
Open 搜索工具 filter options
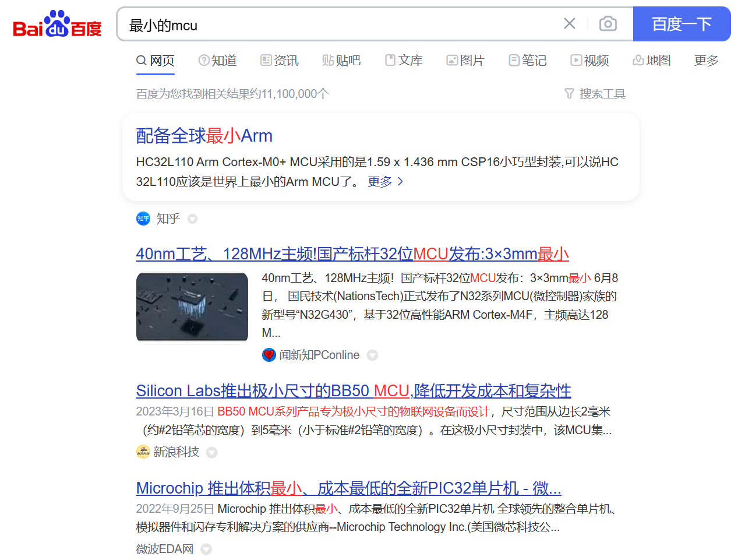pos(595,94)
